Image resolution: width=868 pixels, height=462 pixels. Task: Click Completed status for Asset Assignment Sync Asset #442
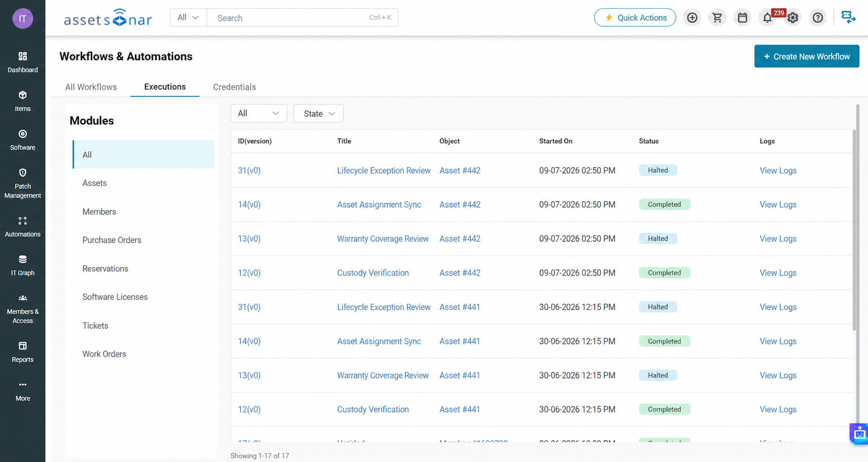tap(664, 204)
